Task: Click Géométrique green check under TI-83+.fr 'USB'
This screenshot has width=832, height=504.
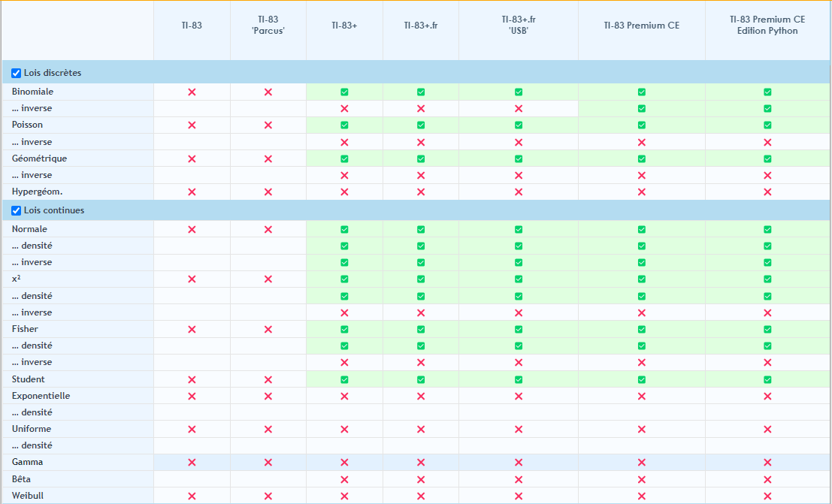Action: click(519, 158)
